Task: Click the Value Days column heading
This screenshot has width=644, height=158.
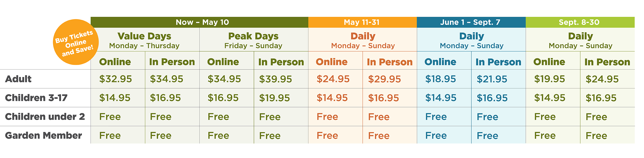Action: click(x=144, y=36)
